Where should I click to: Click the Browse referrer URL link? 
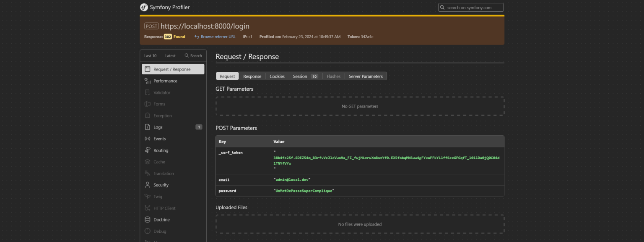(215, 37)
